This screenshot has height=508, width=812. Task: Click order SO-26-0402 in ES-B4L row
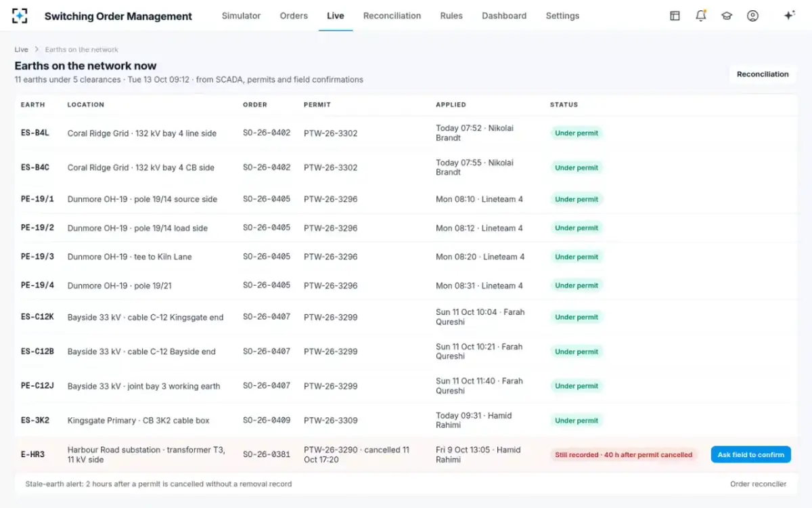click(267, 133)
